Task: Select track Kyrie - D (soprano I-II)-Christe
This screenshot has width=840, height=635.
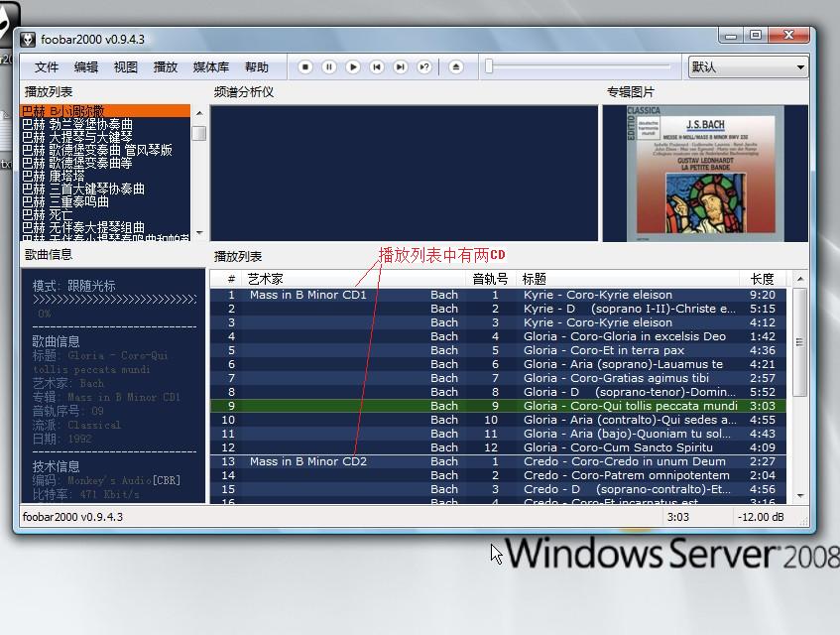Action: point(498,309)
